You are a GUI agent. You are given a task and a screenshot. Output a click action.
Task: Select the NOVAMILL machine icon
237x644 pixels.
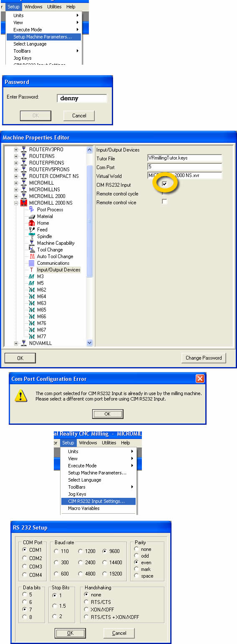24,343
